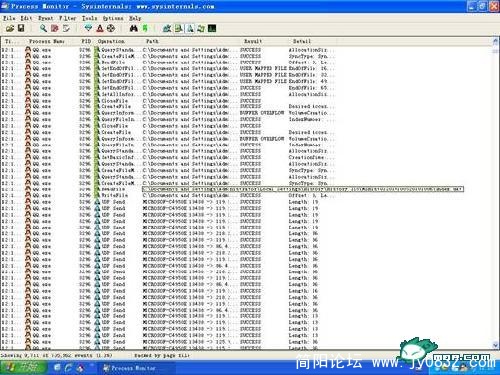Open the Filter funnel icon
Image resolution: width=500 pixels, height=375 pixels.
click(x=88, y=28)
